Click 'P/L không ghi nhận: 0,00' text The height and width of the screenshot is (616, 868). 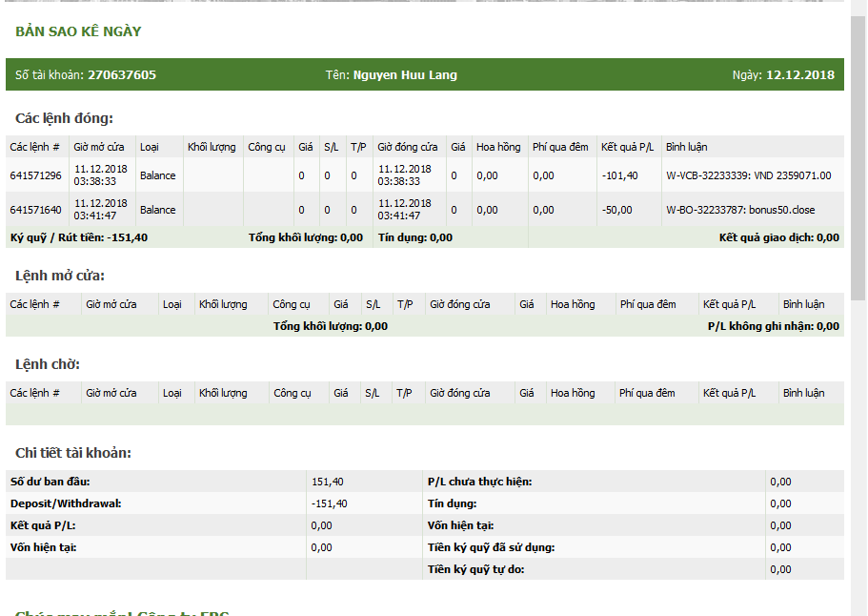(774, 326)
